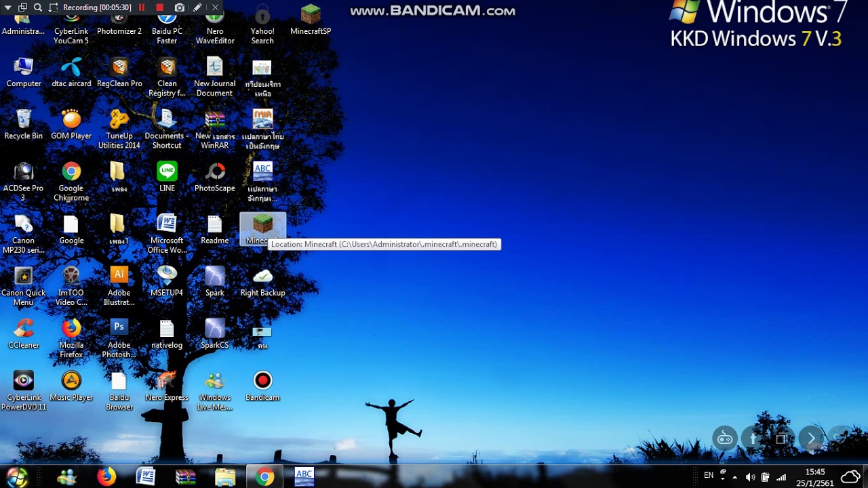Image resolution: width=868 pixels, height=488 pixels.
Task: Open Windows Live Messenger shortcut
Action: click(215, 391)
